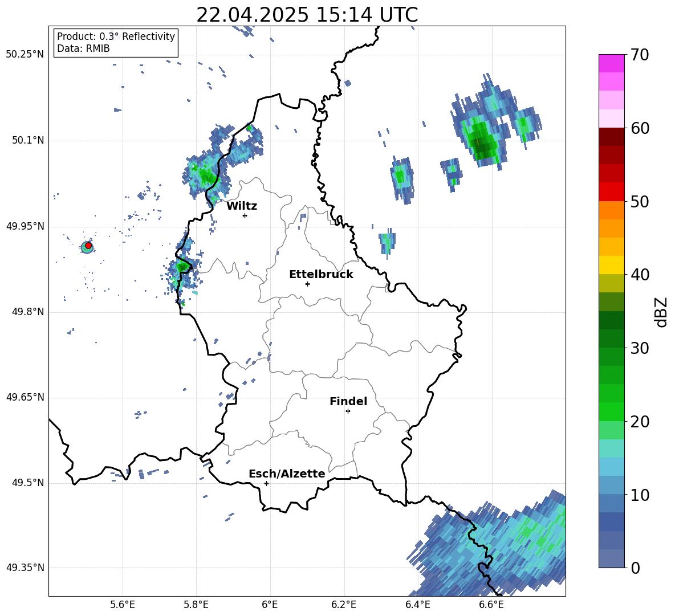Click the 50.1°N latitude label
This screenshot has height=616, width=675.
[28, 141]
